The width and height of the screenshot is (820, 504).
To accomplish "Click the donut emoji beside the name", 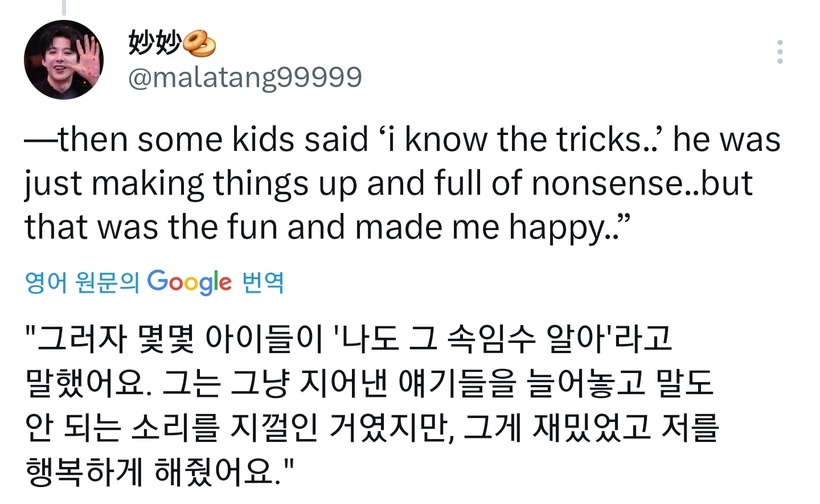I will pos(199,44).
